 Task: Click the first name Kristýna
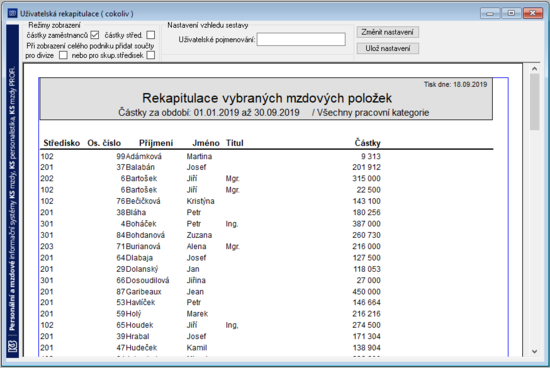pos(201,201)
